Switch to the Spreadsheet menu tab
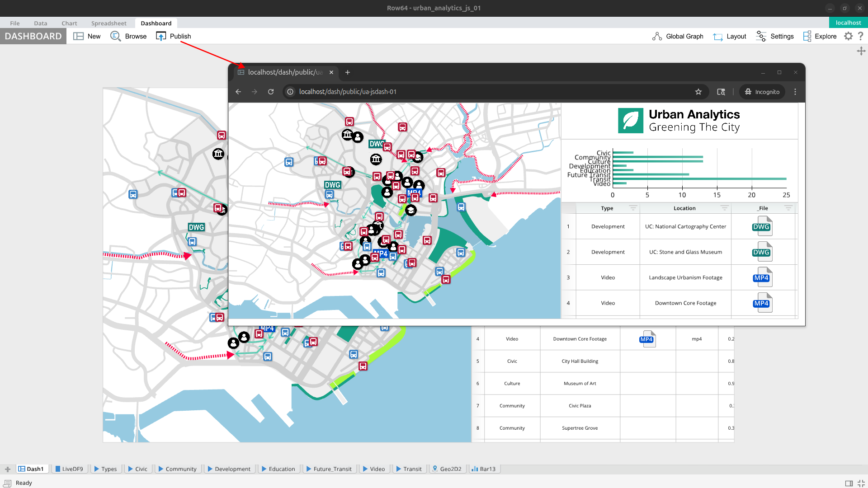Screen dimensions: 868x488 coord(108,23)
